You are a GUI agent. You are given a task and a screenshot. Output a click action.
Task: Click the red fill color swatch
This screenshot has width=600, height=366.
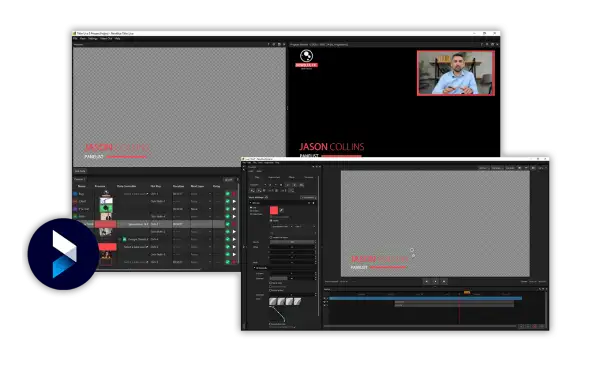[x=274, y=210]
